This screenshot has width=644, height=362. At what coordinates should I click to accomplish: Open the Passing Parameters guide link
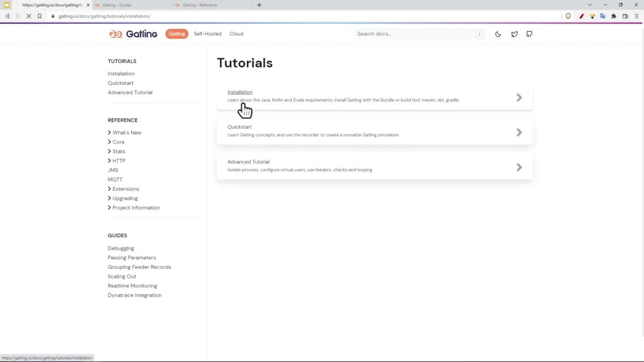132,257
